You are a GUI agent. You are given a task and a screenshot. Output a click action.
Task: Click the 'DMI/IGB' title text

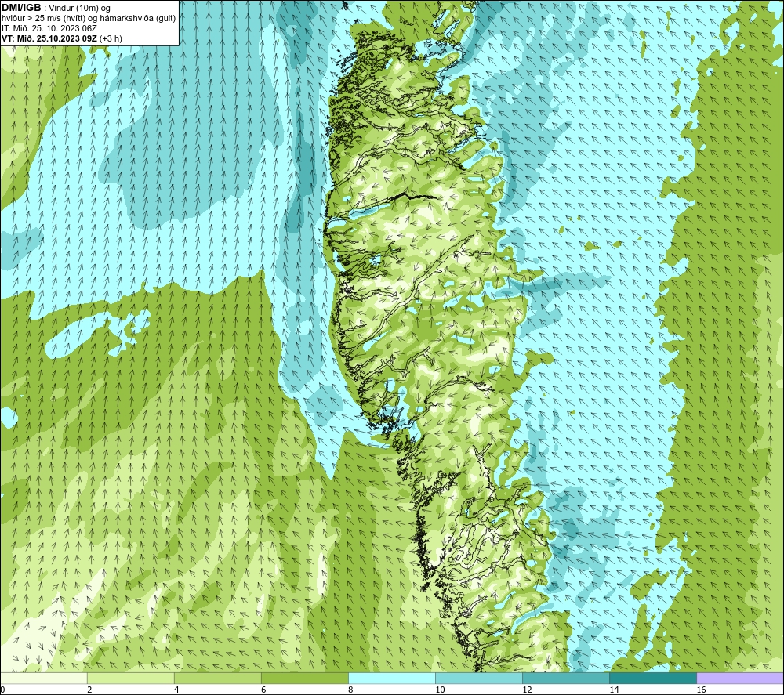(21, 8)
